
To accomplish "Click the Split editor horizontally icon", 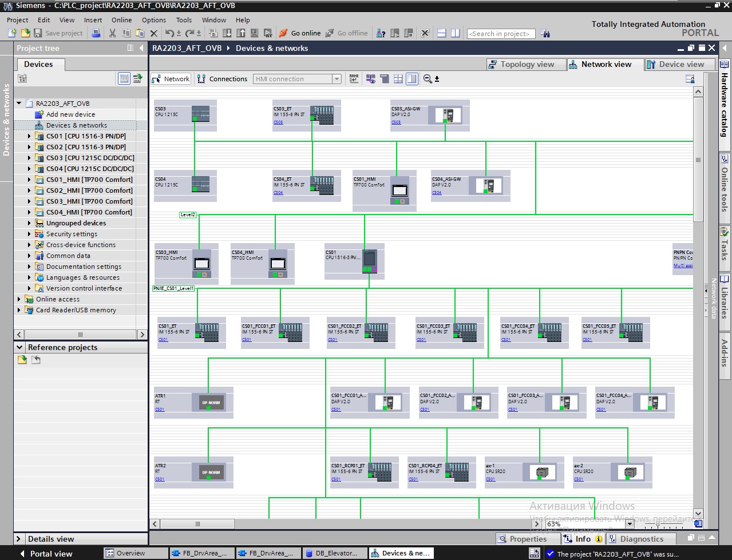I will click(x=441, y=33).
